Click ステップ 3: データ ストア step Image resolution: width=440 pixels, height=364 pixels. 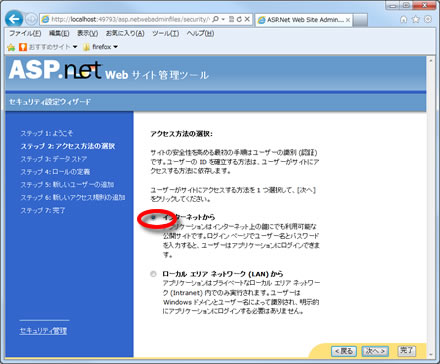point(54,159)
